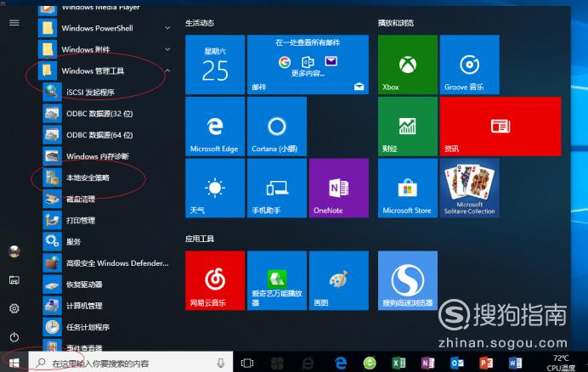Click the Windows Start button
Image resolution: width=588 pixels, height=372 pixels.
click(14, 363)
